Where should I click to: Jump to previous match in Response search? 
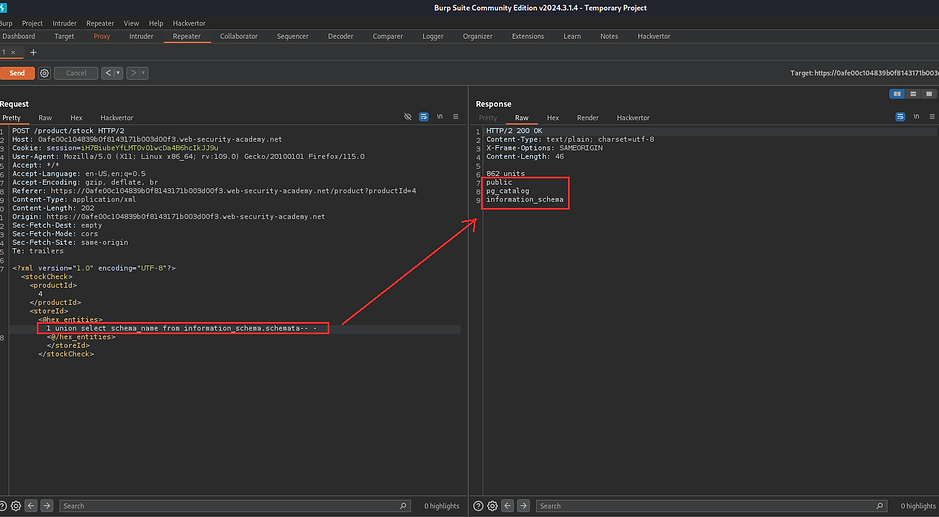pyautogui.click(x=507, y=506)
